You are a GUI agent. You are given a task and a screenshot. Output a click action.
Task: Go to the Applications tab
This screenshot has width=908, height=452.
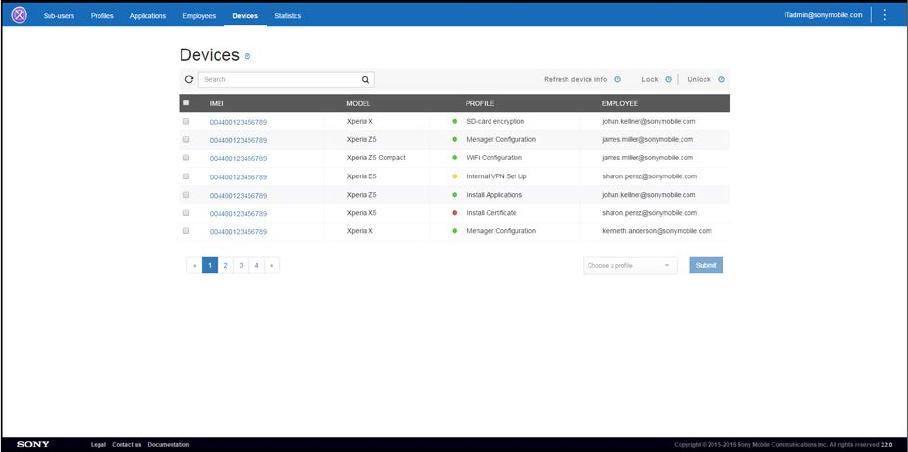[x=148, y=16]
